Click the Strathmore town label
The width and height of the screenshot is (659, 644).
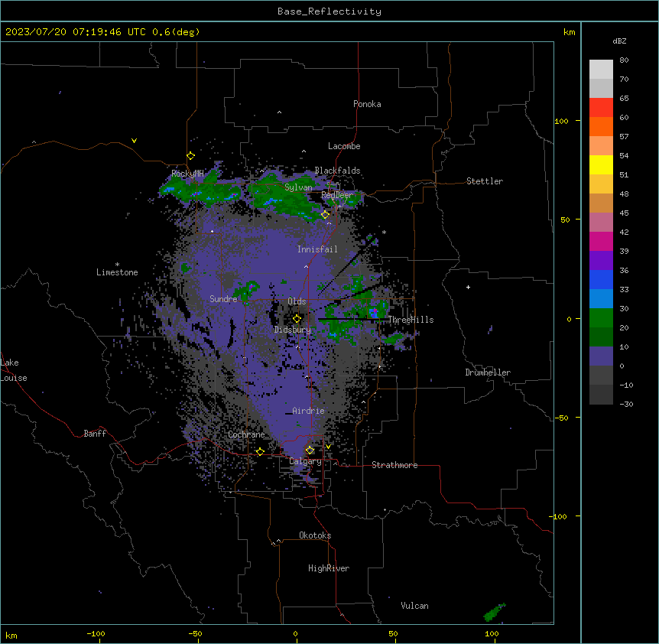click(x=394, y=465)
